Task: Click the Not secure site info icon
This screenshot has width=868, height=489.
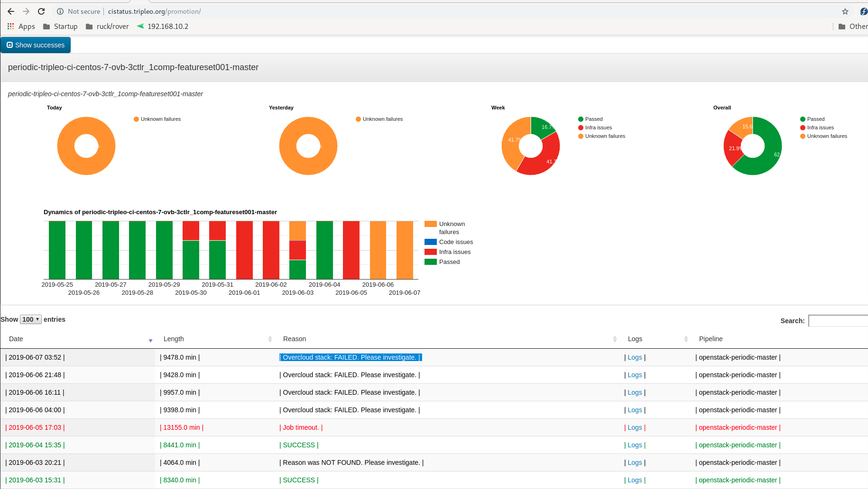Action: [x=60, y=11]
